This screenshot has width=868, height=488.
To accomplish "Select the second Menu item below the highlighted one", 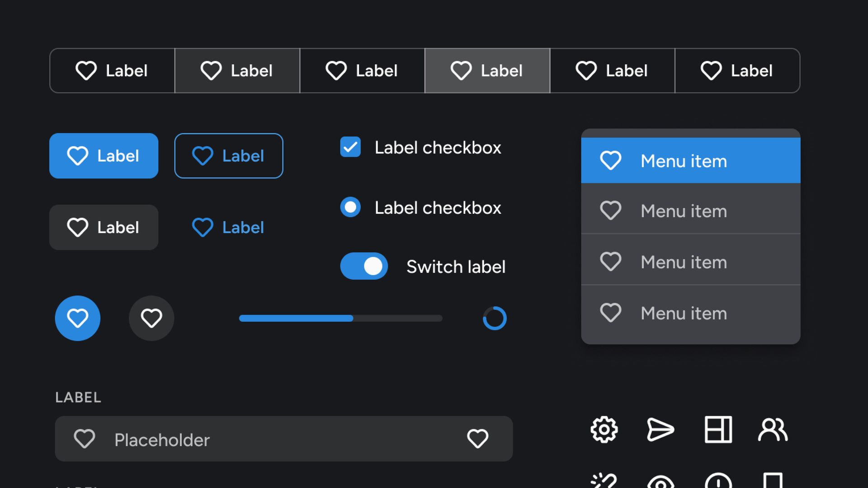I will pos(691,262).
